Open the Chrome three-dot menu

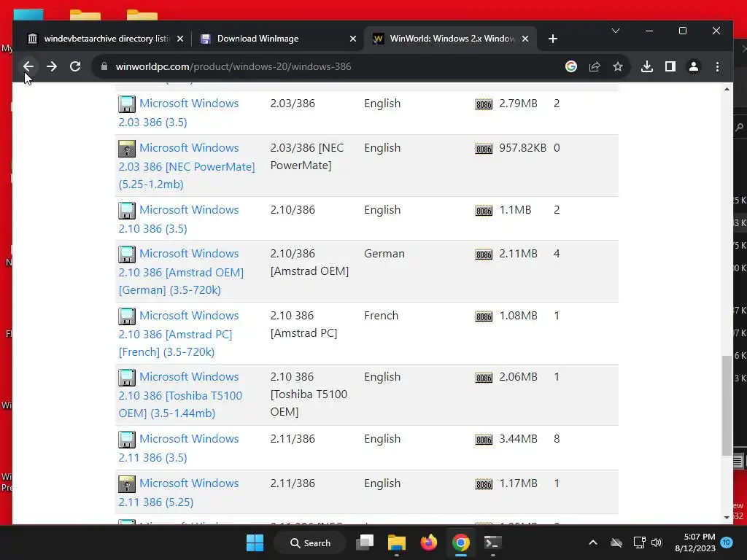(718, 66)
